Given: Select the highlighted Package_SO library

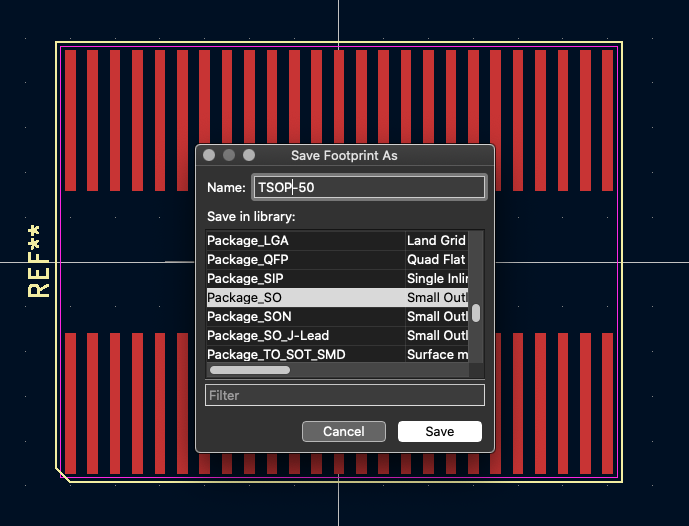Looking at the screenshot, I should coord(304,298).
